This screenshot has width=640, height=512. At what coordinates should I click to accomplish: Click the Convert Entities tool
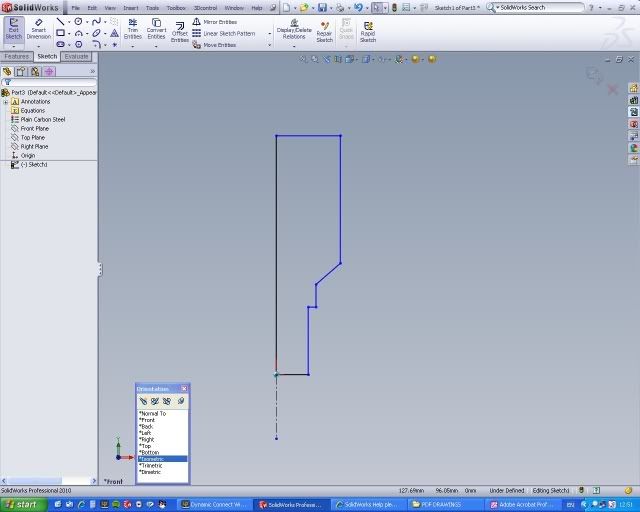coord(157,28)
